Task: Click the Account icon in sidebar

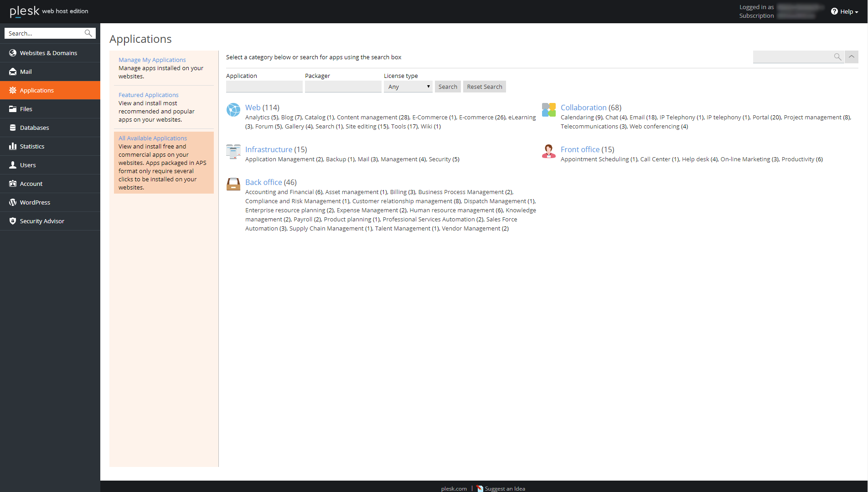Action: [x=13, y=184]
